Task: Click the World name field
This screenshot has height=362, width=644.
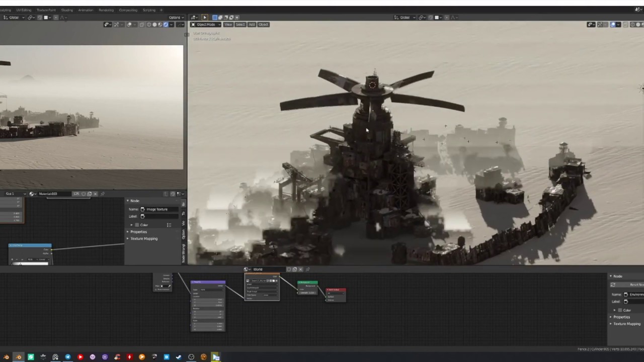Action: tap(268, 269)
